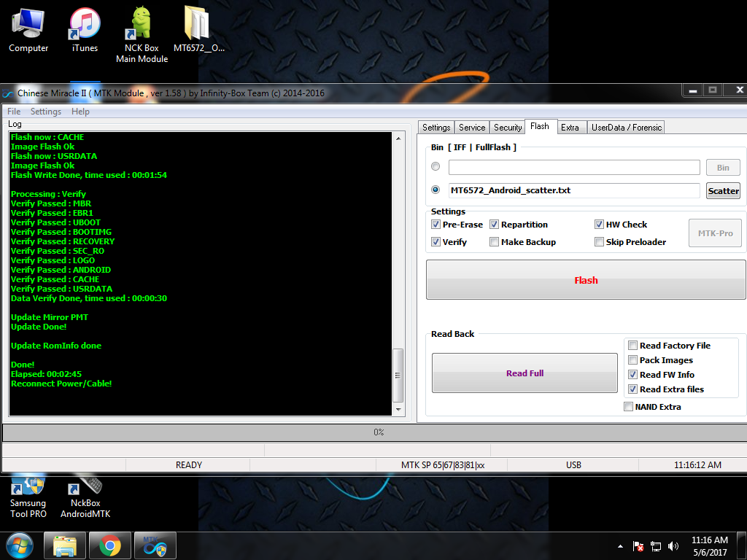The width and height of the screenshot is (747, 560).
Task: Click the Google Chrome taskbar icon
Action: point(110,545)
